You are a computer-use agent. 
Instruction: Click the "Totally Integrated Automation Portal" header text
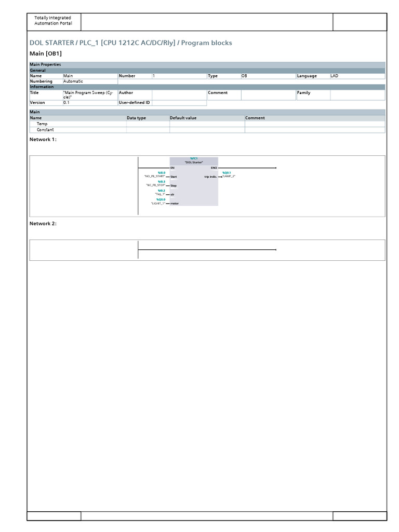click(x=53, y=21)
